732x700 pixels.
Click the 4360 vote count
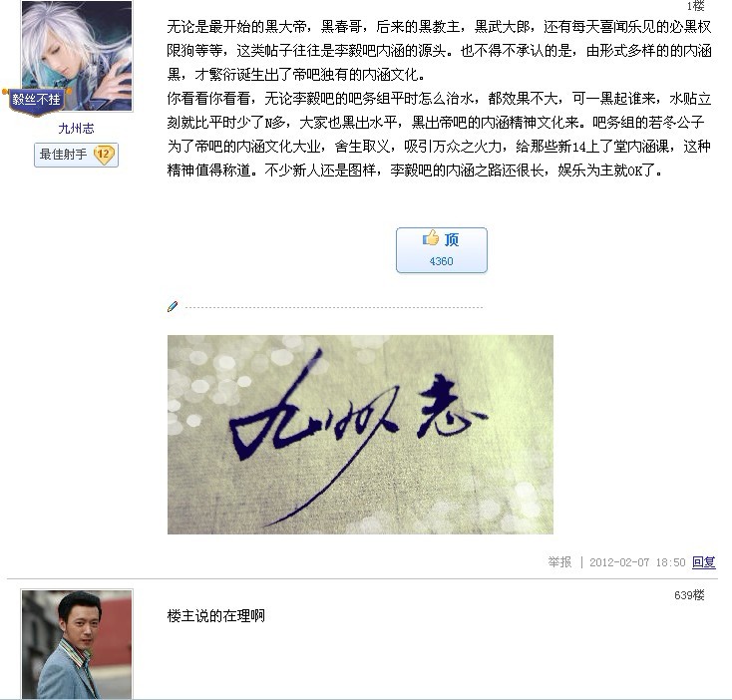441,261
